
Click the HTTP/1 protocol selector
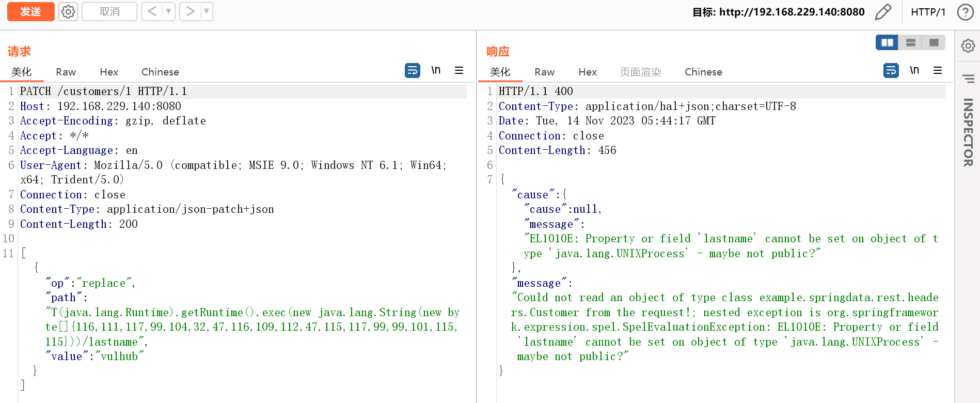click(928, 12)
